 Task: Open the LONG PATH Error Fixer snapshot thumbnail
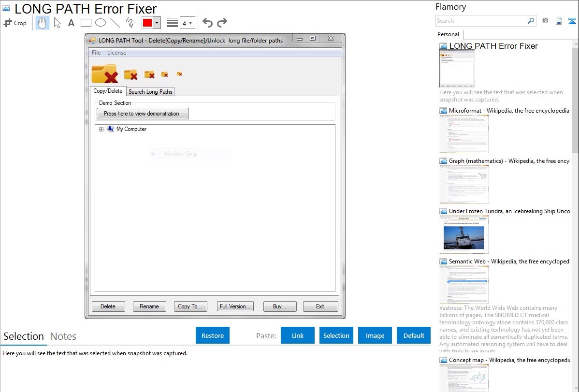pyautogui.click(x=457, y=69)
